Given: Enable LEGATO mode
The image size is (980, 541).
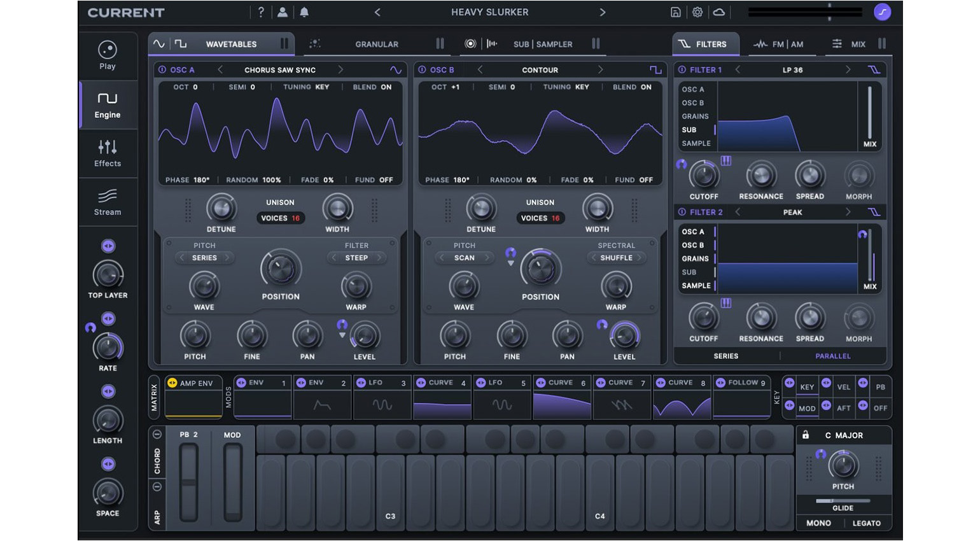Looking at the screenshot, I should tap(867, 523).
